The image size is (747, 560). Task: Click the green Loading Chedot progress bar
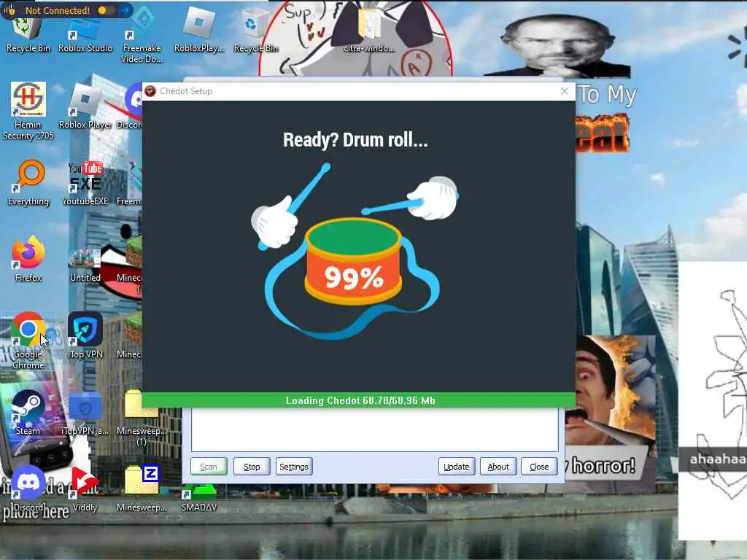[x=359, y=400]
